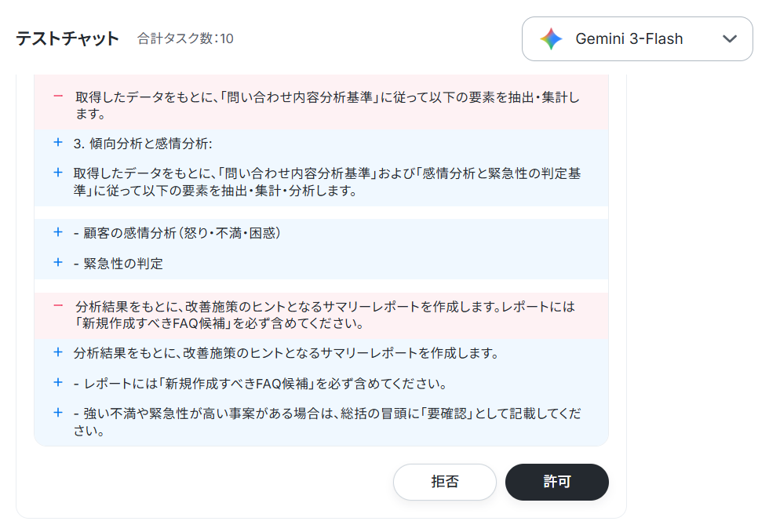Click plus icon beside 新規作成すべきFAQ候補 added line
The height and width of the screenshot is (532, 758).
click(x=58, y=382)
